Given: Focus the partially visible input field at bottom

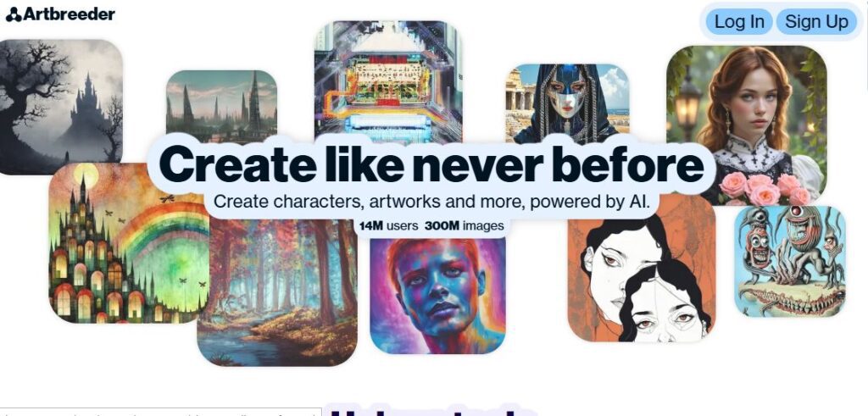Looking at the screenshot, I should tap(160, 412).
